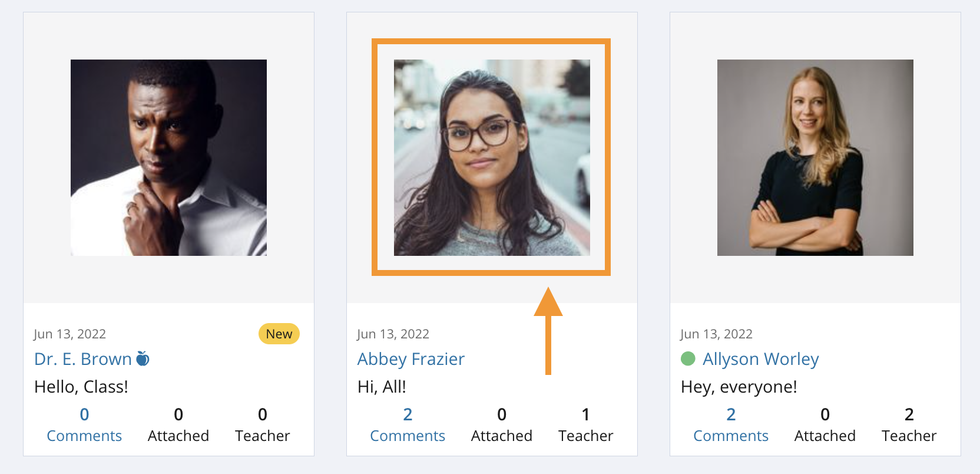
Task: Select the Hey, everyone! post title
Action: point(739,387)
